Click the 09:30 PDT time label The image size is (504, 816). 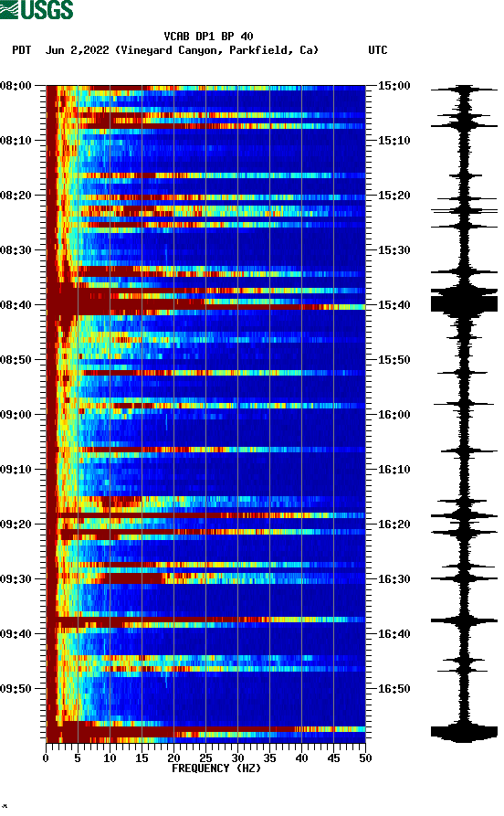click(16, 579)
